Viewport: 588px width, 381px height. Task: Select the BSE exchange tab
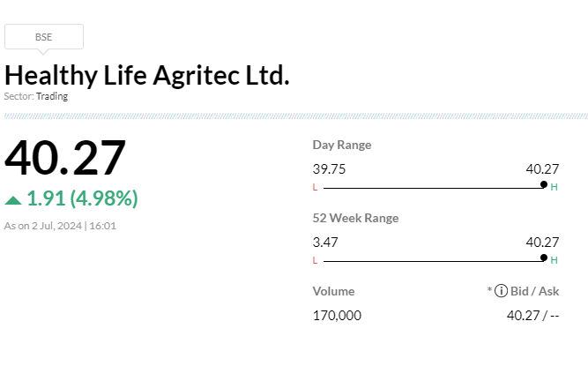(44, 37)
